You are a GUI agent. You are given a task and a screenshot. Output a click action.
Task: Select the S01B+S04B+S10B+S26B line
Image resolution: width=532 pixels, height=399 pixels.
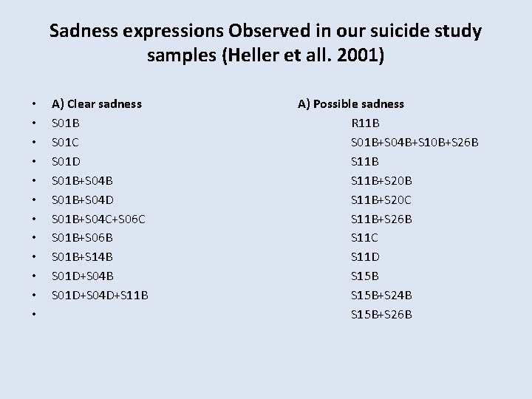pyautogui.click(x=415, y=142)
